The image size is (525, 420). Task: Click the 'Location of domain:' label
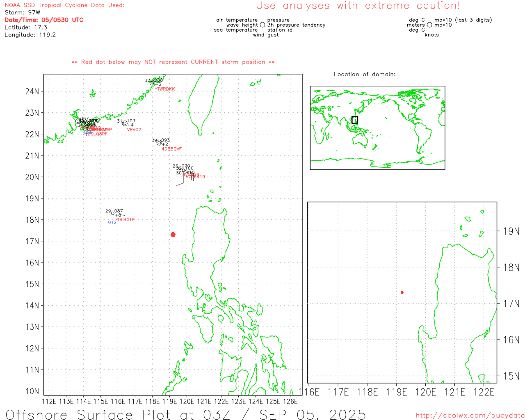365,74
